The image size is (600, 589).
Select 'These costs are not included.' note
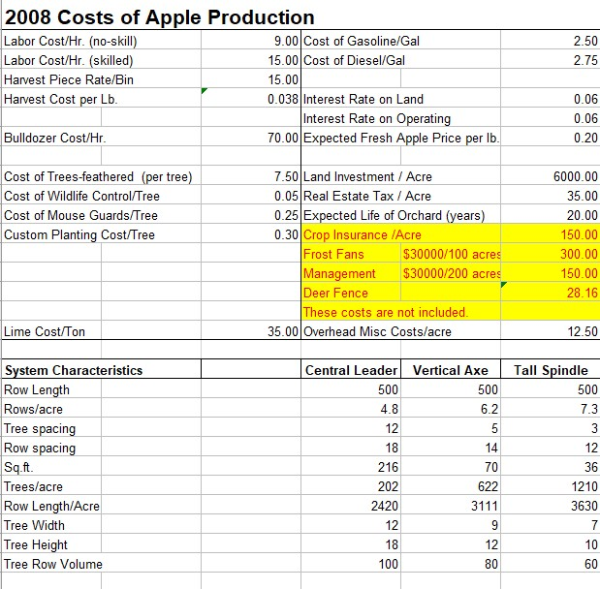click(385, 312)
